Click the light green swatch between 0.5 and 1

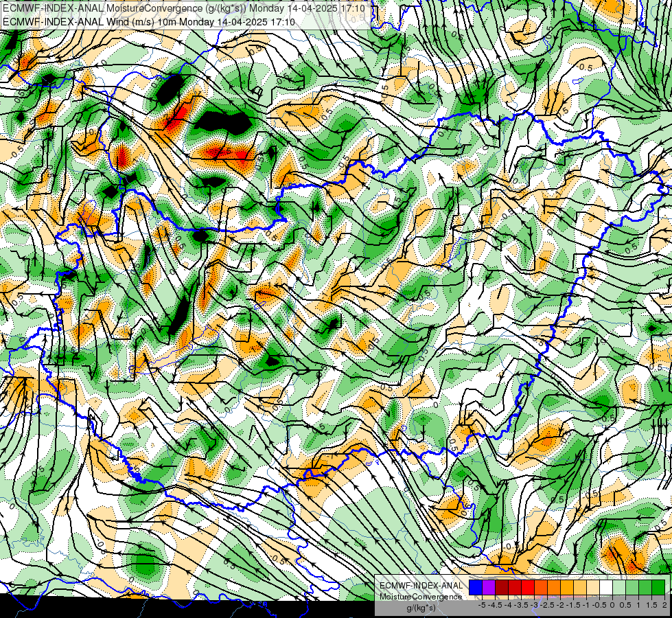[632, 587]
